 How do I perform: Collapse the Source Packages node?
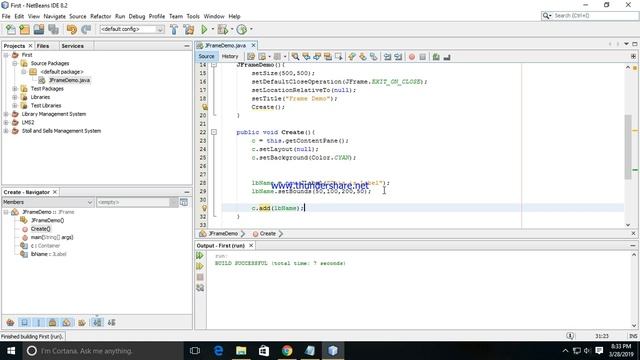point(15,63)
